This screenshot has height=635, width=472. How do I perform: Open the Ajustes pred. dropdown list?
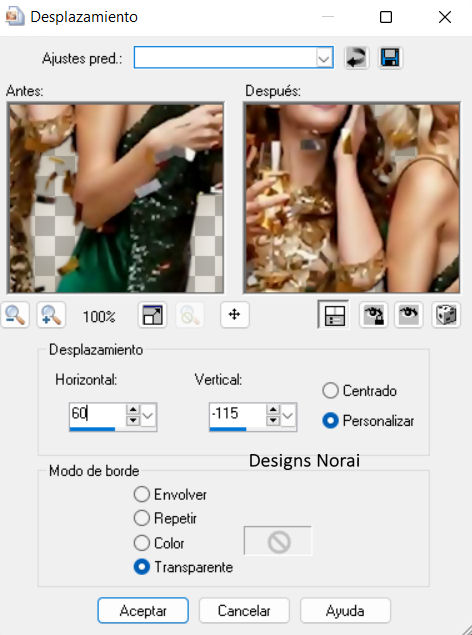click(x=323, y=58)
